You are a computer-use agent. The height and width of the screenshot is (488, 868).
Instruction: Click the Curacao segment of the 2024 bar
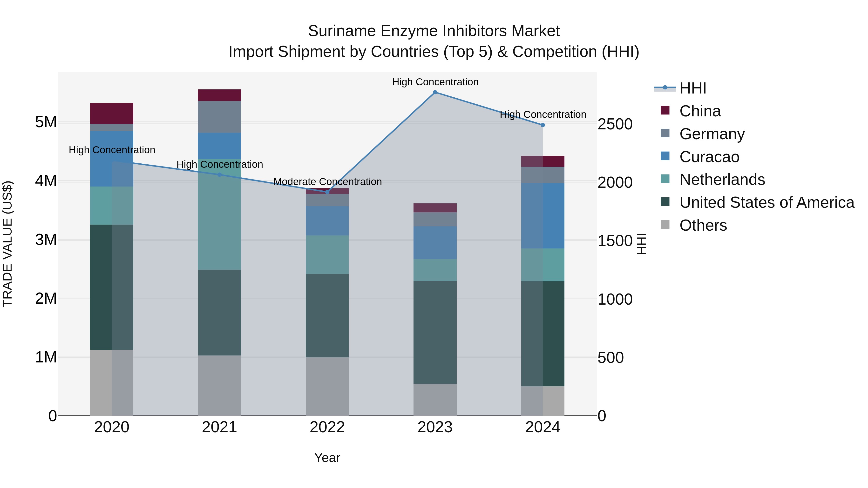pyautogui.click(x=543, y=216)
